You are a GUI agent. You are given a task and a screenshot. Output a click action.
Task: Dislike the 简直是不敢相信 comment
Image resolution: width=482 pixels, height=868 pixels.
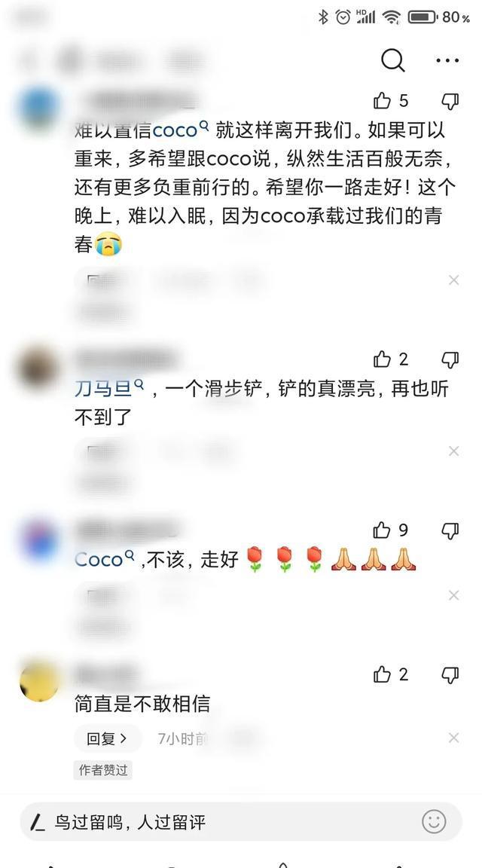(x=450, y=675)
